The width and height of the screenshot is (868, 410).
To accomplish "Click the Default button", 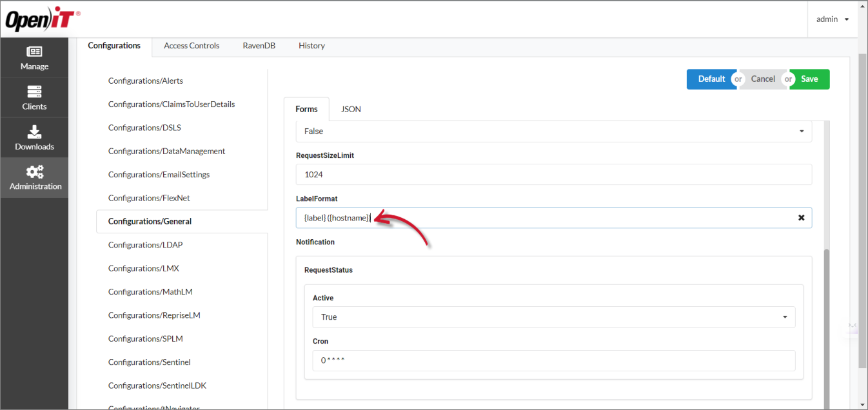I will click(711, 79).
